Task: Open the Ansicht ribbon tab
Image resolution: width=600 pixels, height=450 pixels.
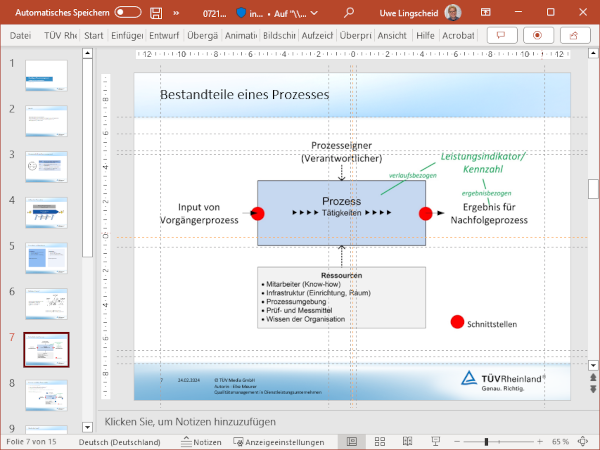Action: click(x=392, y=35)
